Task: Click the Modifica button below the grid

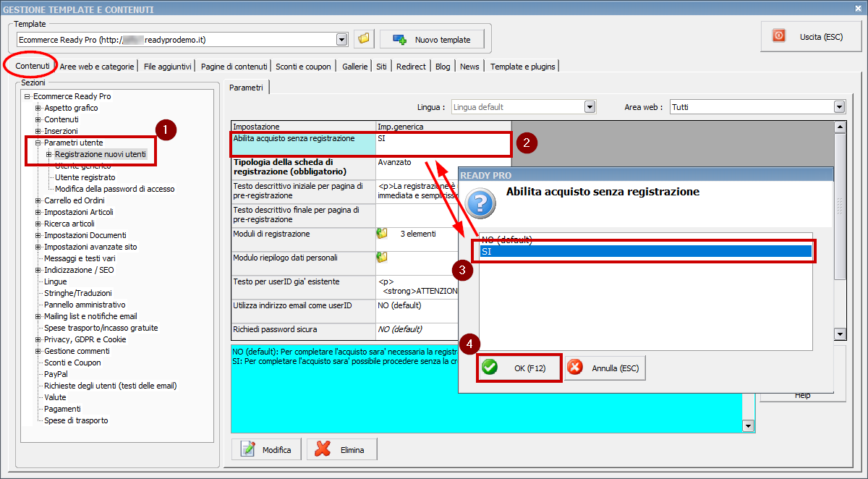Action: point(267,449)
